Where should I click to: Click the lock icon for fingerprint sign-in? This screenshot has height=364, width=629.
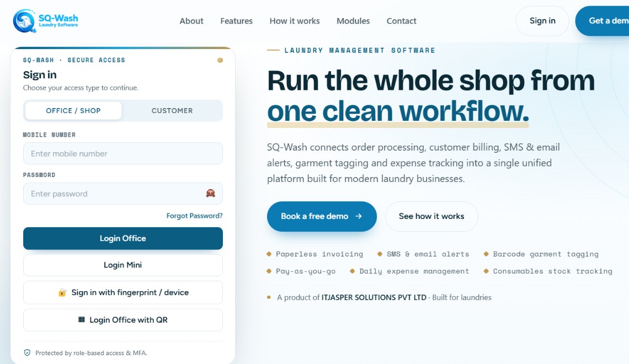[x=62, y=293]
